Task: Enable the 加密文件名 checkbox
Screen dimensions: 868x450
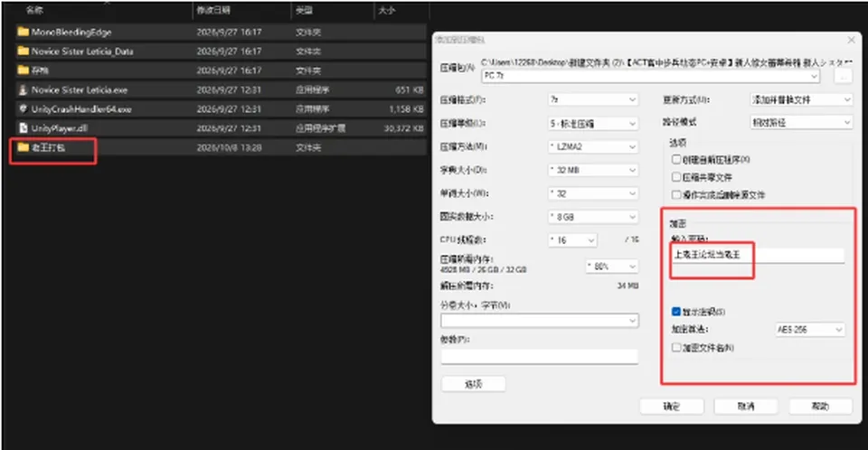Action: pos(676,348)
